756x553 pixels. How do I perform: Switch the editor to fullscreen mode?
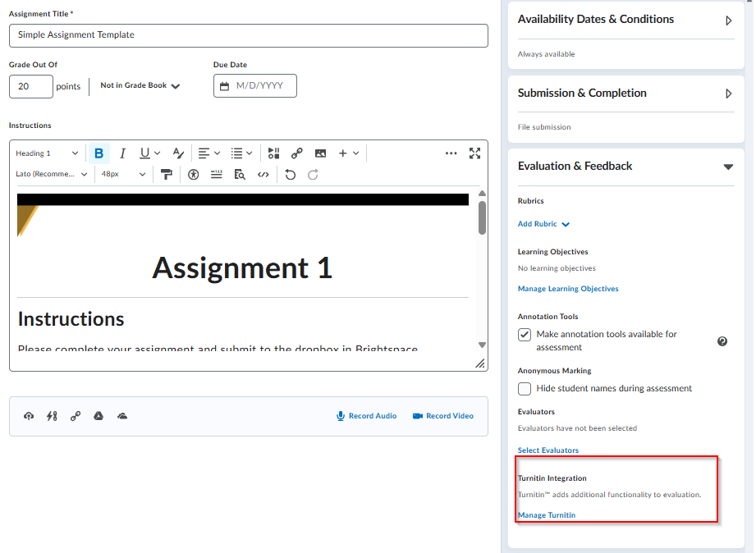click(x=474, y=153)
